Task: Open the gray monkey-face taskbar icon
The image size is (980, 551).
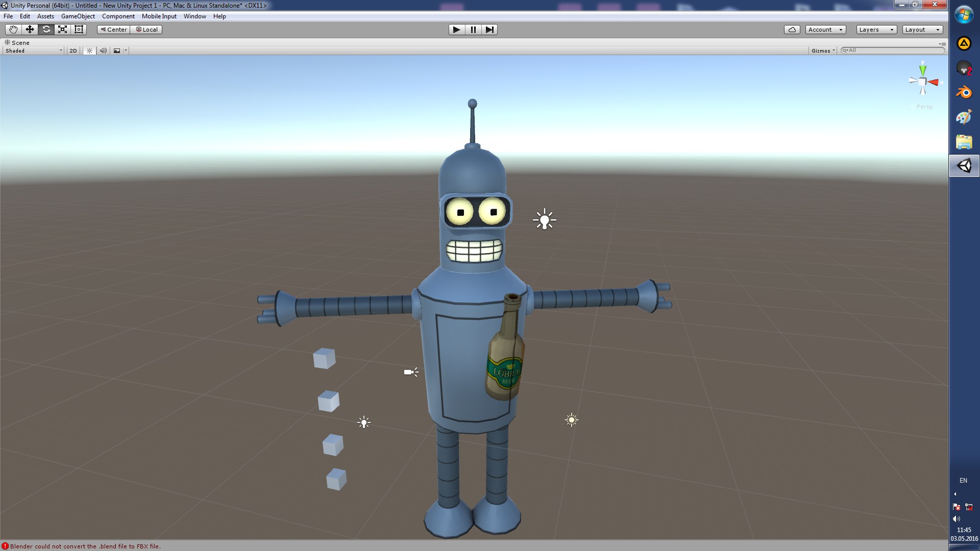Action: coord(964,68)
